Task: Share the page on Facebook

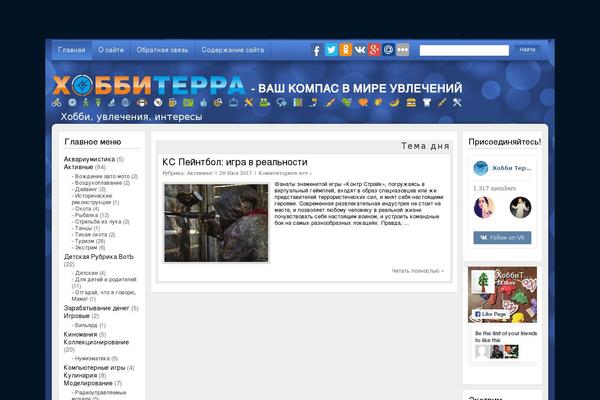Action: click(x=316, y=50)
